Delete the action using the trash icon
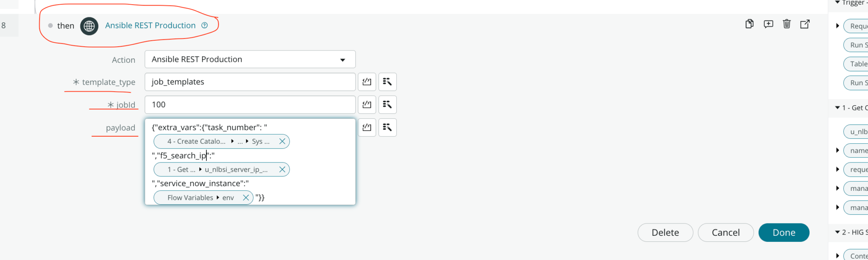Screen dimensions: 868x260 pyautogui.click(x=787, y=24)
